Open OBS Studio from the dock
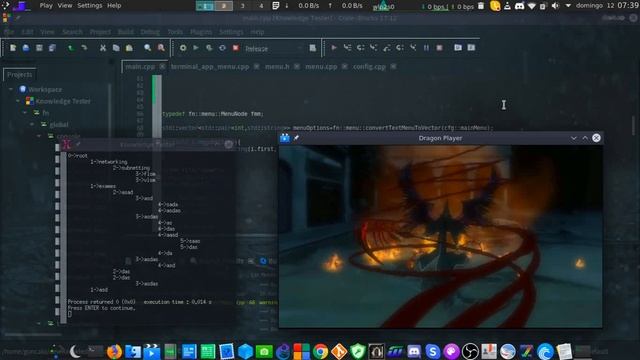 pos(470,351)
